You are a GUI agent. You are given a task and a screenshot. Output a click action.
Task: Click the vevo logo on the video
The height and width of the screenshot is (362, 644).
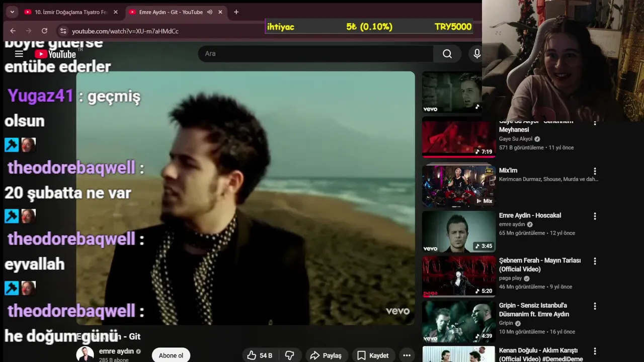click(x=397, y=311)
